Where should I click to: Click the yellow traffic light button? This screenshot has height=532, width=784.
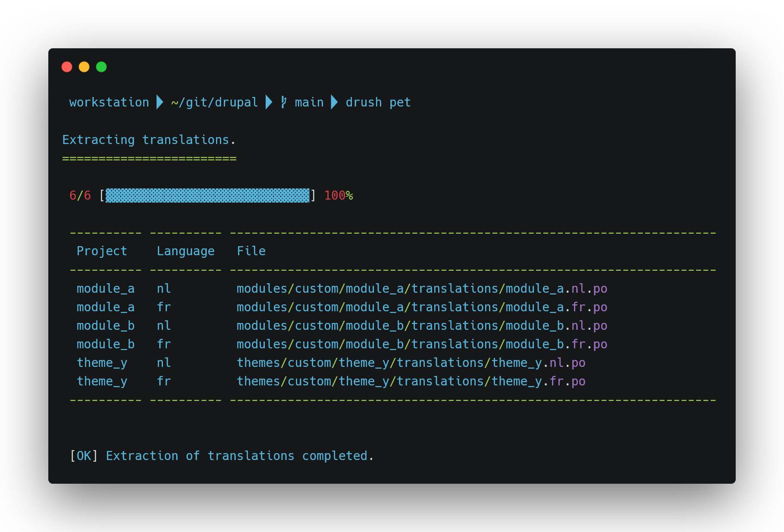pyautogui.click(x=84, y=67)
